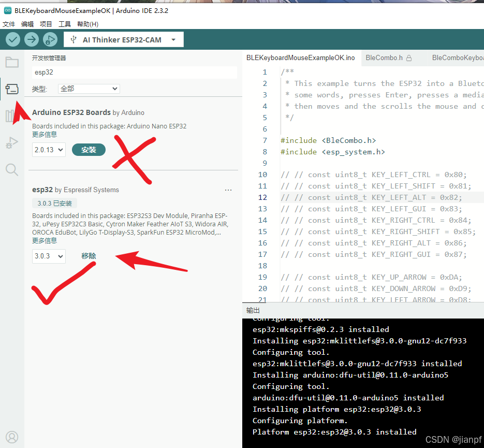Click line number 7 in gutter
The width and height of the screenshot is (484, 448).
pos(265,140)
